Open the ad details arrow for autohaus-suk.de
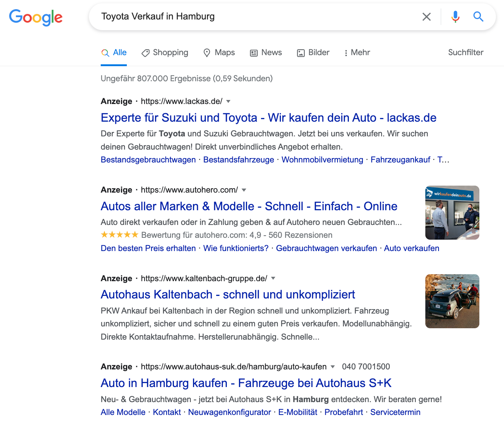Image resolution: width=504 pixels, height=426 pixels. pyautogui.click(x=333, y=367)
